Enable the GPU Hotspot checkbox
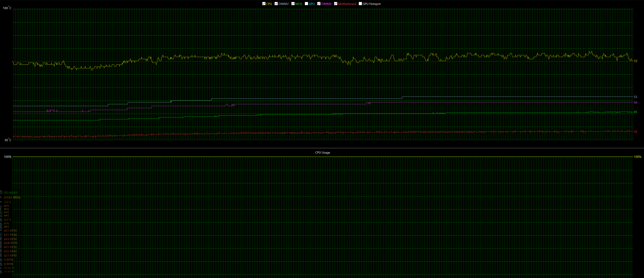 (x=360, y=4)
